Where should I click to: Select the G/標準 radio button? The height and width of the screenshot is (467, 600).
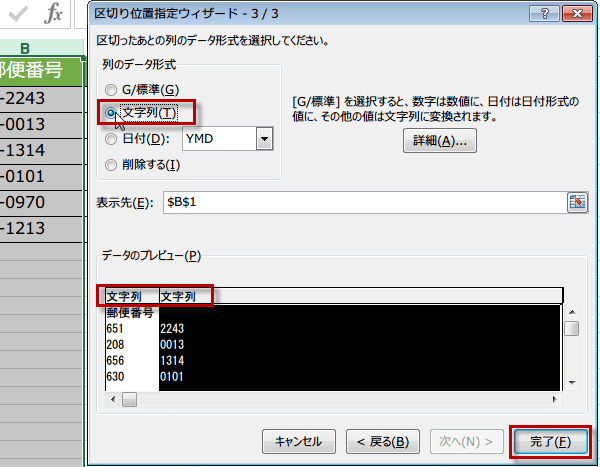coord(110,90)
